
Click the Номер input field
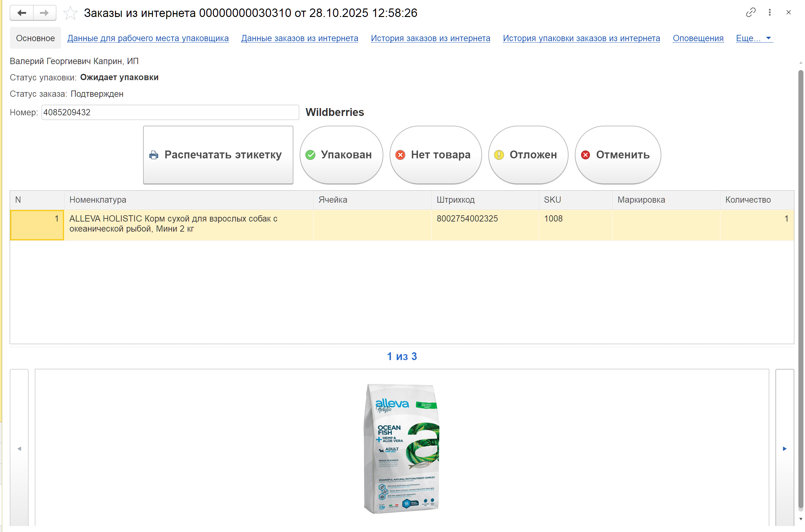tap(170, 112)
